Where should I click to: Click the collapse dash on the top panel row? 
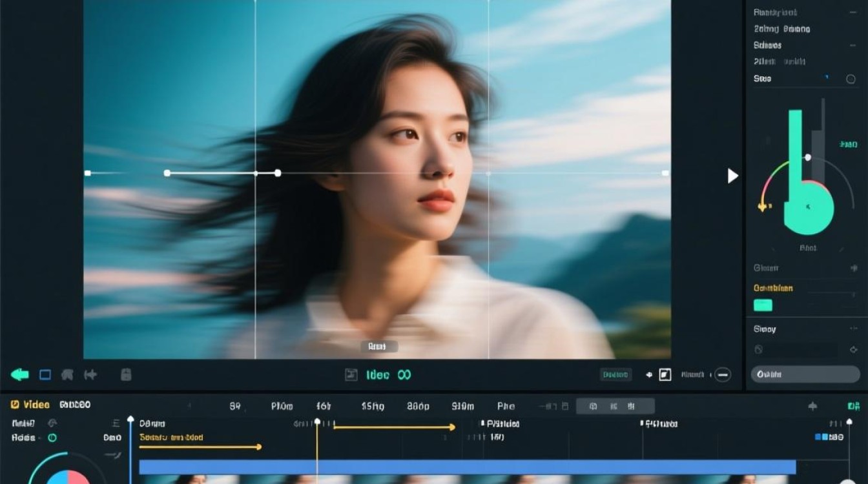click(x=854, y=12)
